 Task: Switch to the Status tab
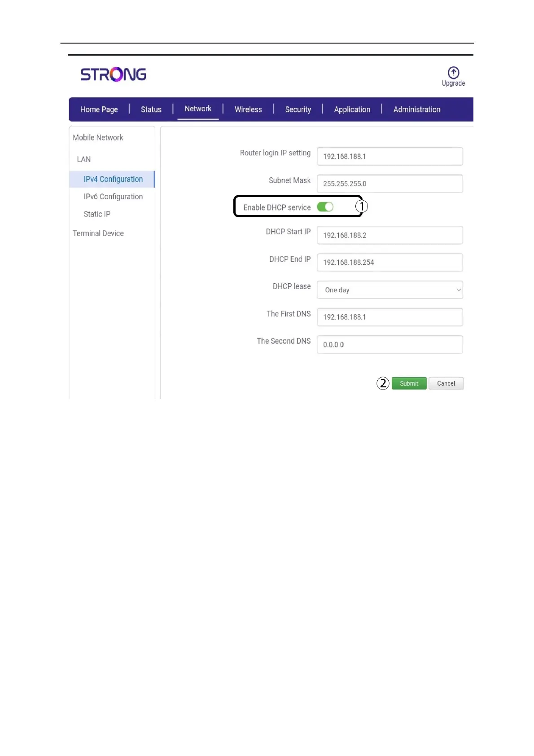pos(151,110)
